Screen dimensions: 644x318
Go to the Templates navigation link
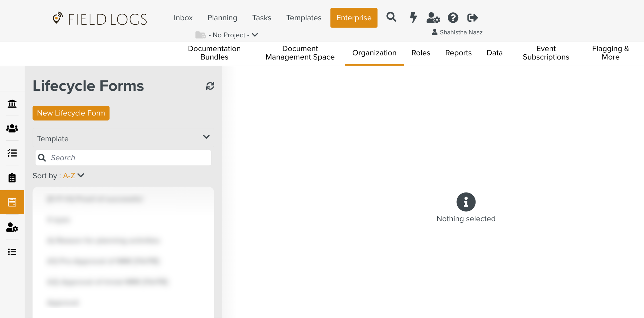(303, 18)
